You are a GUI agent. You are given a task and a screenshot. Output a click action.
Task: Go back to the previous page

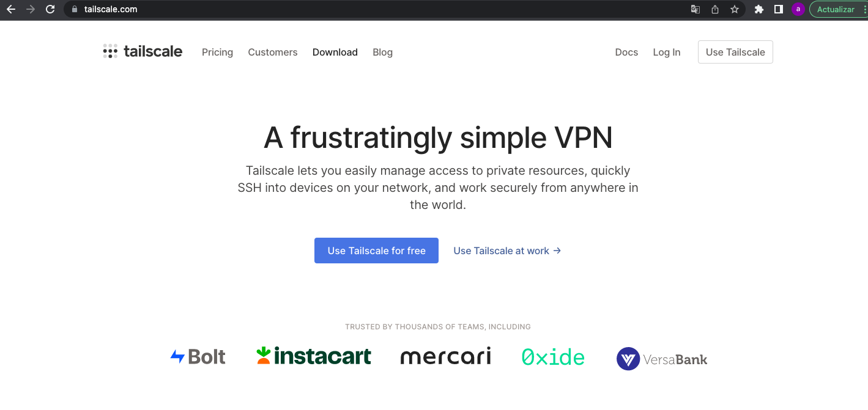10,9
